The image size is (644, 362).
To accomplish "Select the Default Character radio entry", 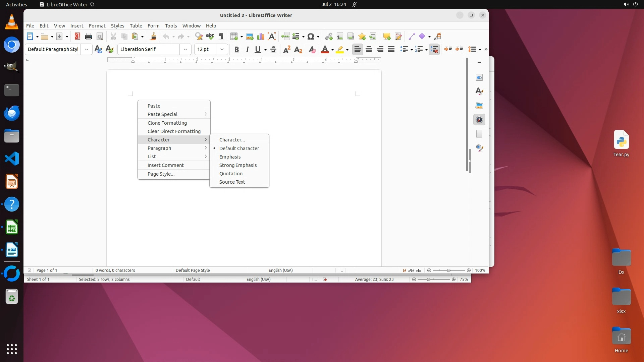I will click(x=239, y=148).
